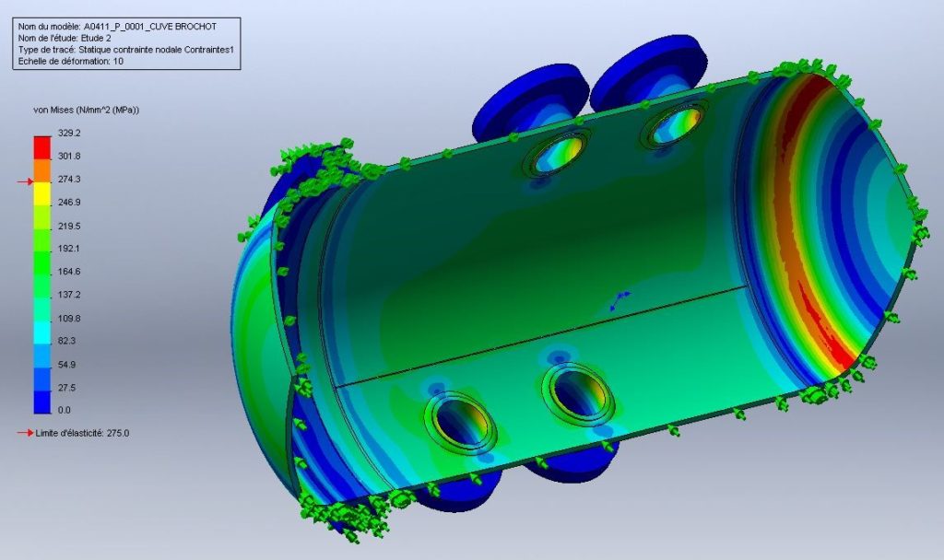Image resolution: width=944 pixels, height=560 pixels.
Task: Click the legend value 301.8
Action: pyautogui.click(x=69, y=156)
